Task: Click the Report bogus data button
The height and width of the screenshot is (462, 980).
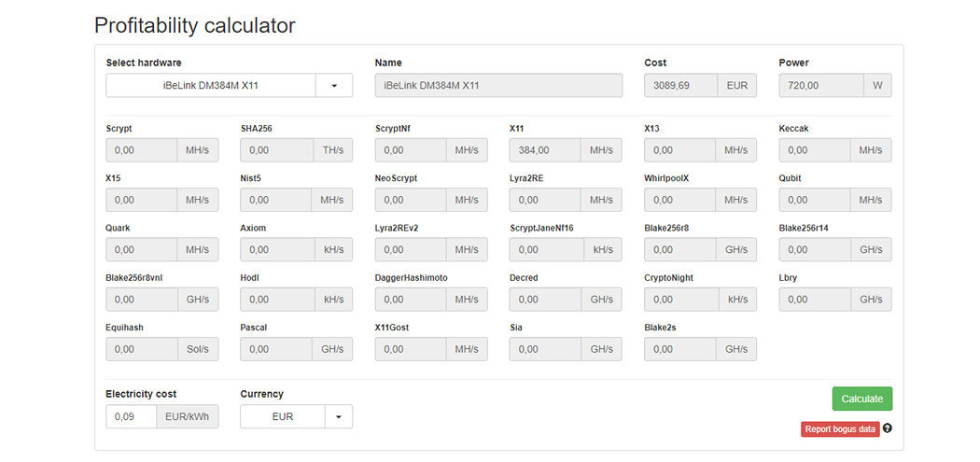Action: click(840, 429)
